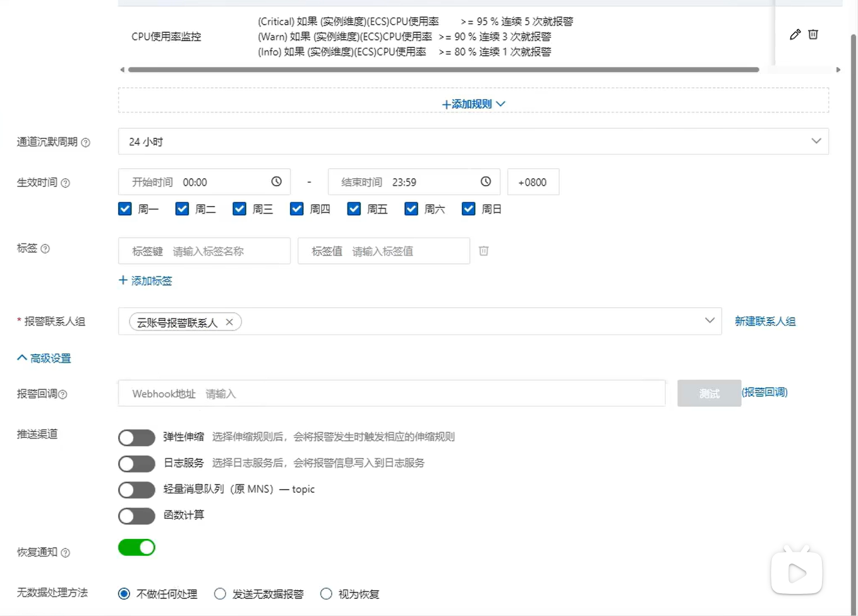858x616 pixels.
Task: Click the Warn >= 90 % rule line
Action: pyautogui.click(x=404, y=37)
